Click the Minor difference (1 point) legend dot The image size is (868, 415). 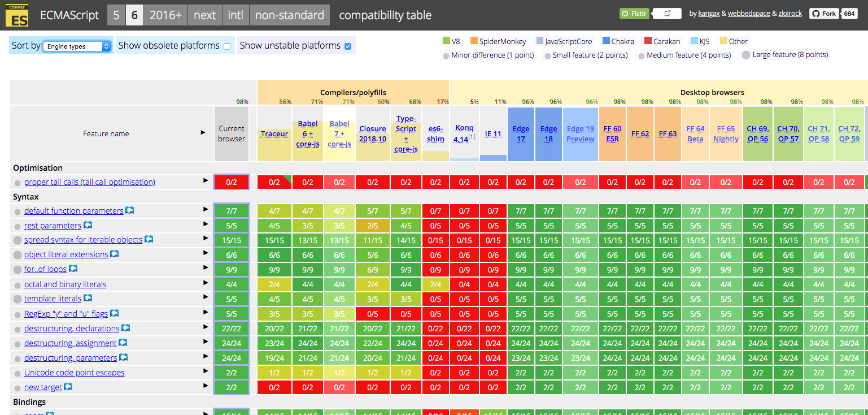446,56
